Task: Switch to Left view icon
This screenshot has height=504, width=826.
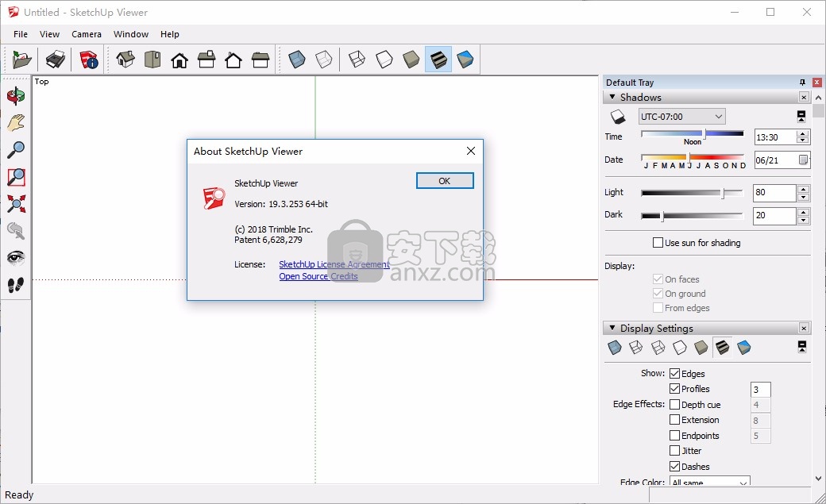Action: [261, 60]
